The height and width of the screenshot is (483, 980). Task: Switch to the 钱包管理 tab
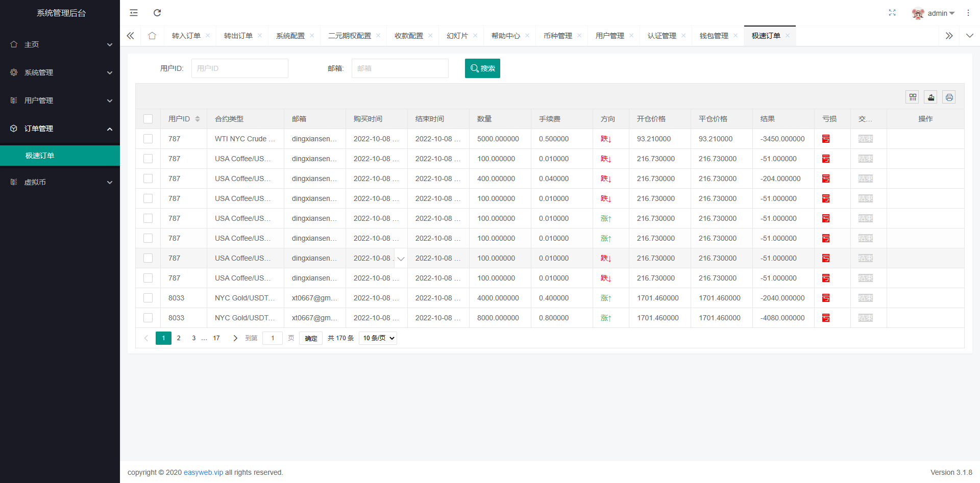pos(715,35)
